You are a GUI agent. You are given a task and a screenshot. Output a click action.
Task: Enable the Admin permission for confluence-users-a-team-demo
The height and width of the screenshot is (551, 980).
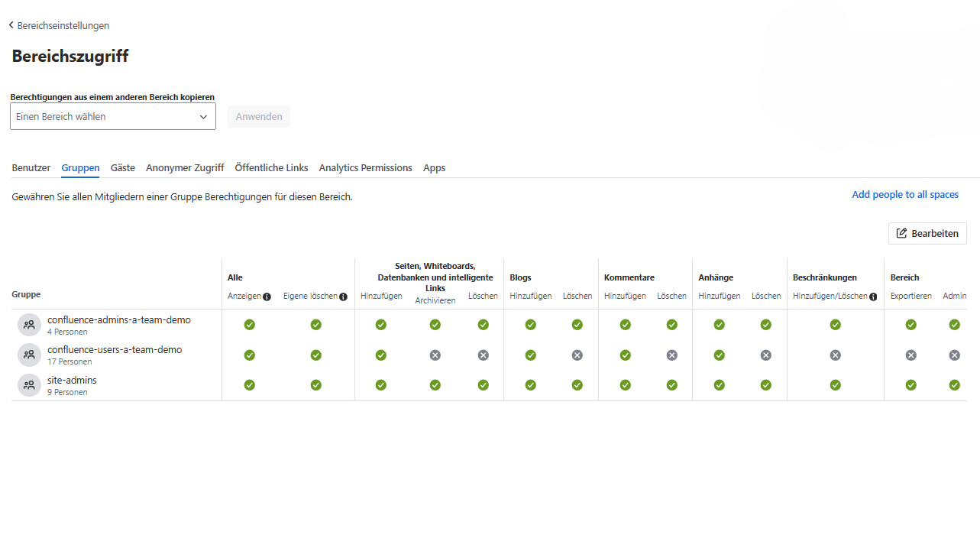(954, 355)
